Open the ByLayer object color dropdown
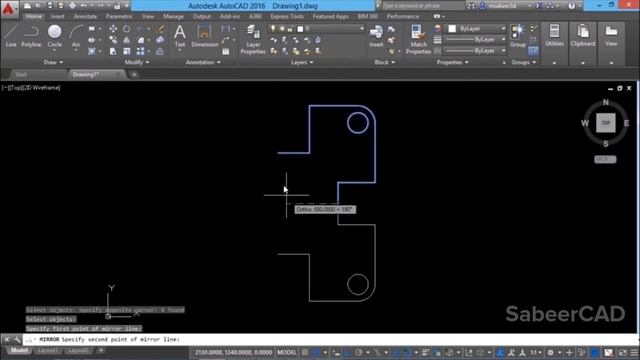 pos(476,29)
